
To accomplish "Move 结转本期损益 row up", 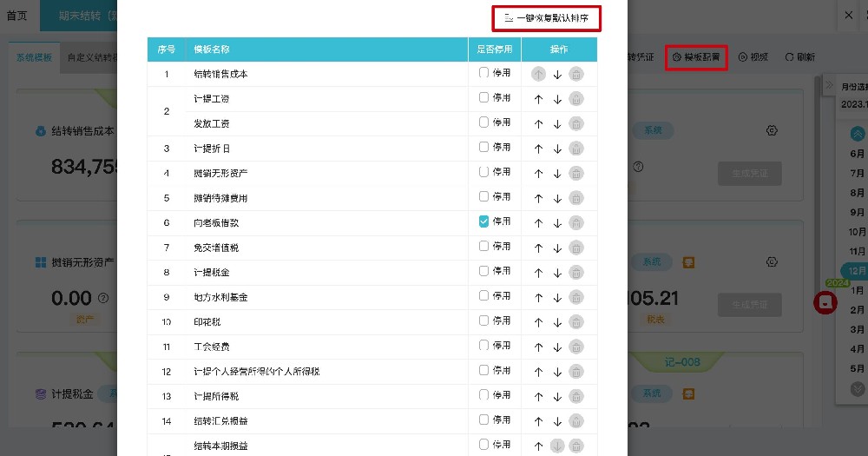I will coord(539,446).
